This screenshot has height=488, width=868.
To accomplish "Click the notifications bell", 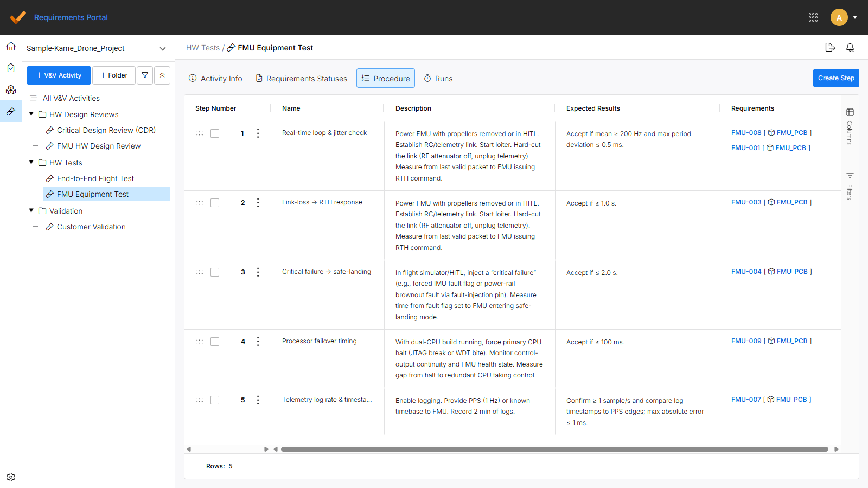I will (850, 48).
